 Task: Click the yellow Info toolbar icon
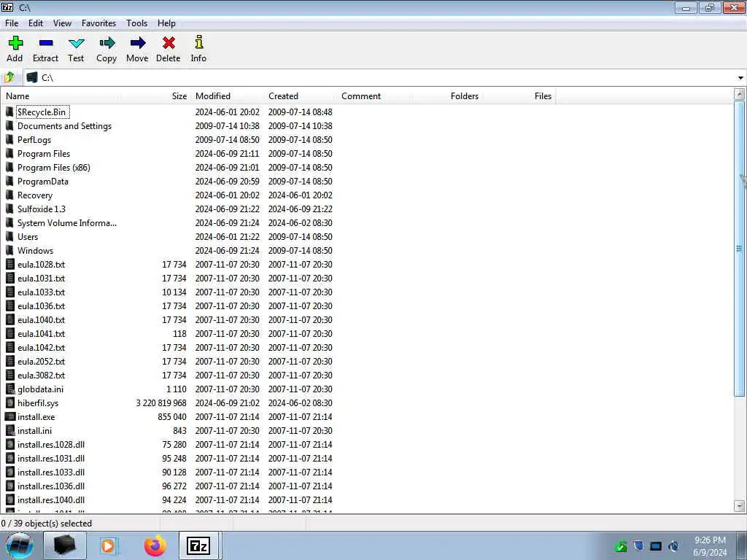tap(199, 42)
